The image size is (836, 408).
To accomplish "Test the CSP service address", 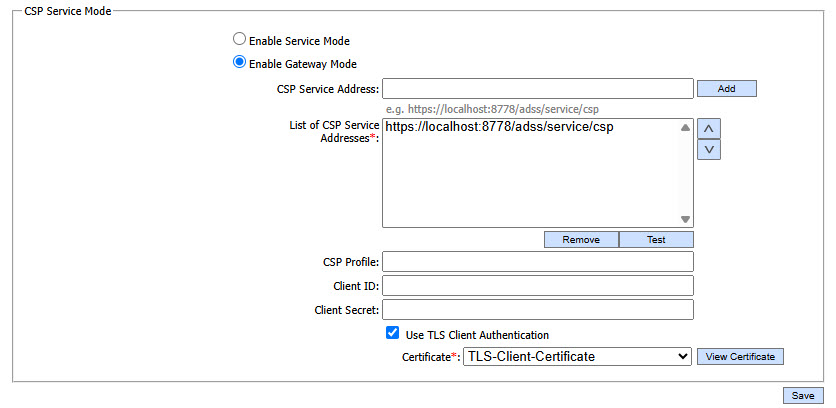I will 656,240.
